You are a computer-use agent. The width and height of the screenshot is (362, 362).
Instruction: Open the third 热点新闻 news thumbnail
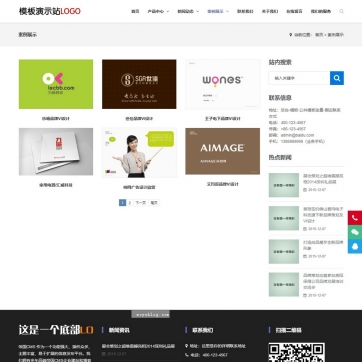[284, 251]
